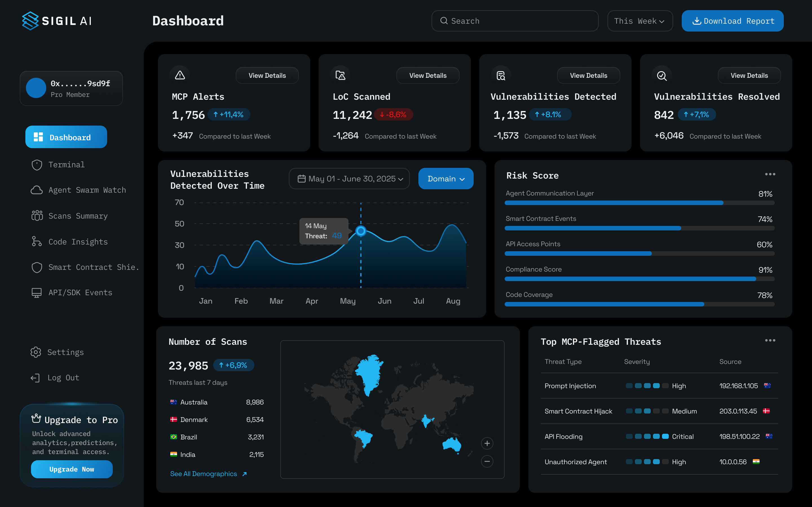Screen dimensions: 812x507
Task: Click the Compliance Score progress bar
Action: pos(639,279)
